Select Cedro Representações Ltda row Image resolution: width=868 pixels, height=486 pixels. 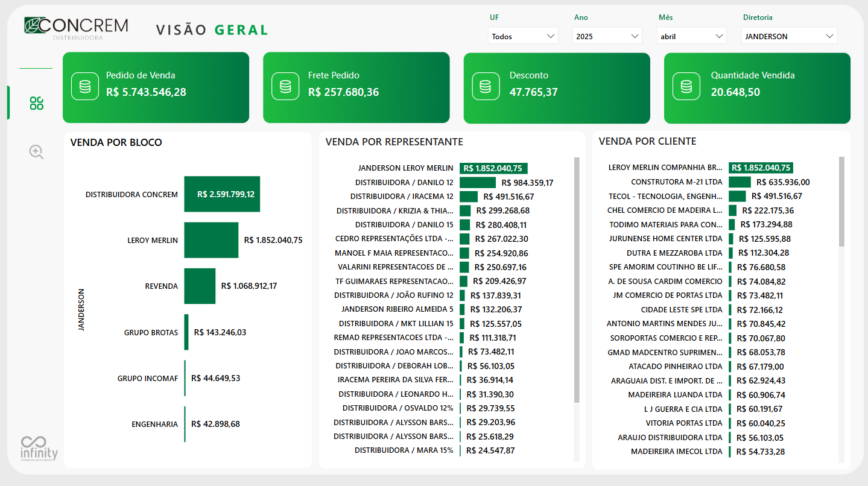[x=394, y=239]
